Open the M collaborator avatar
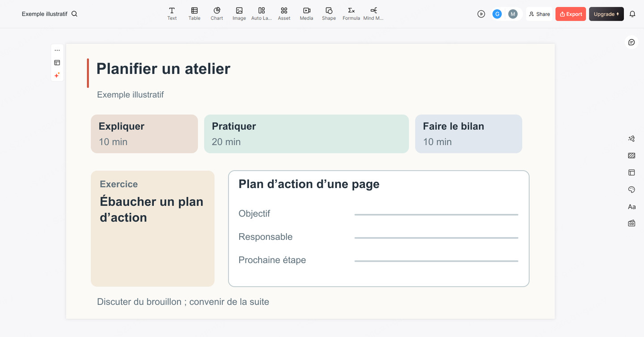 click(x=513, y=14)
